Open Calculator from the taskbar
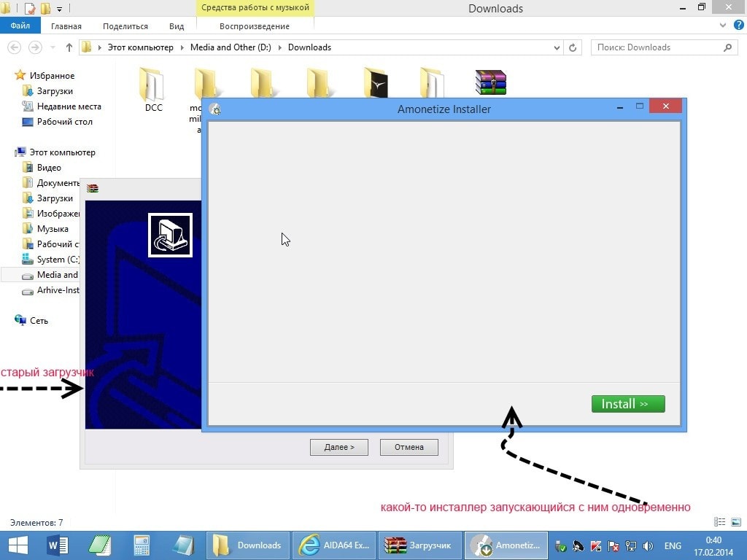Viewport: 747px width, 560px height. (142, 545)
